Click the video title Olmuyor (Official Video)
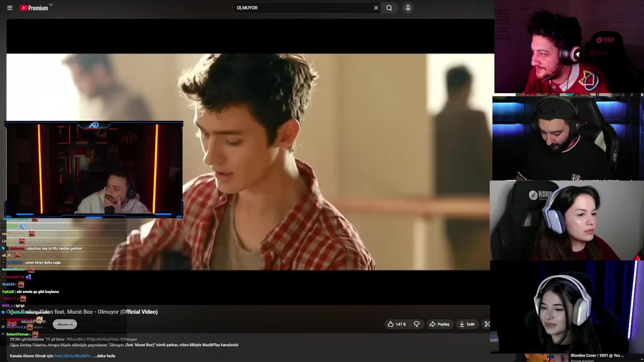The width and height of the screenshot is (644, 362). 82,312
